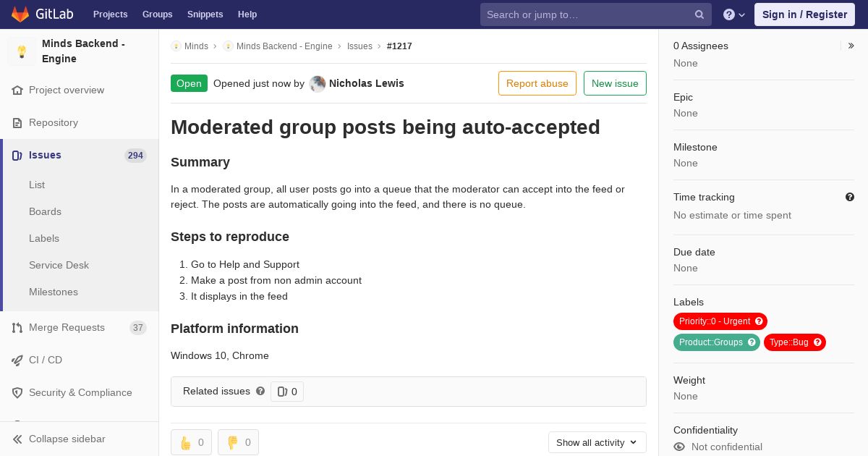The height and width of the screenshot is (456, 868).
Task: Open the Issues breadcrumb link
Action: (x=359, y=46)
